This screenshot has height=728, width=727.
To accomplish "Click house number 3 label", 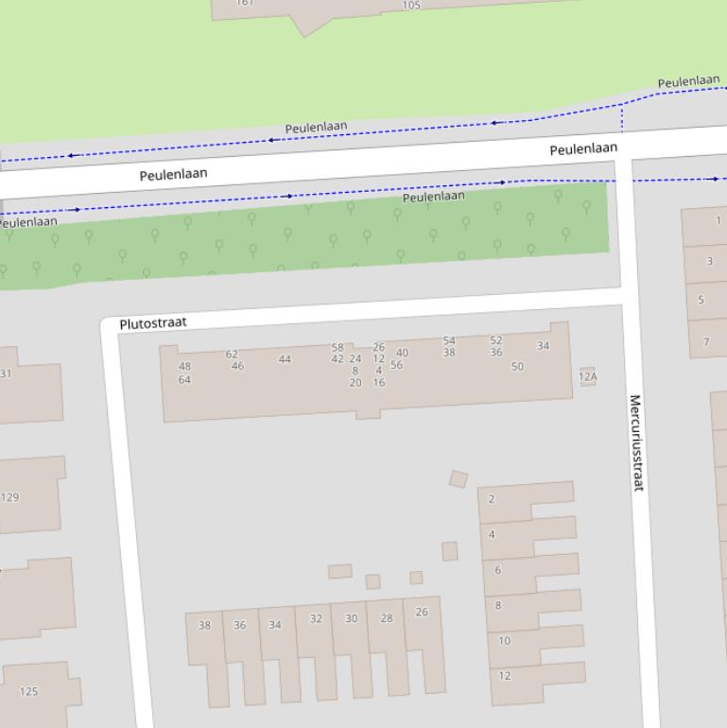I will pos(709,261).
